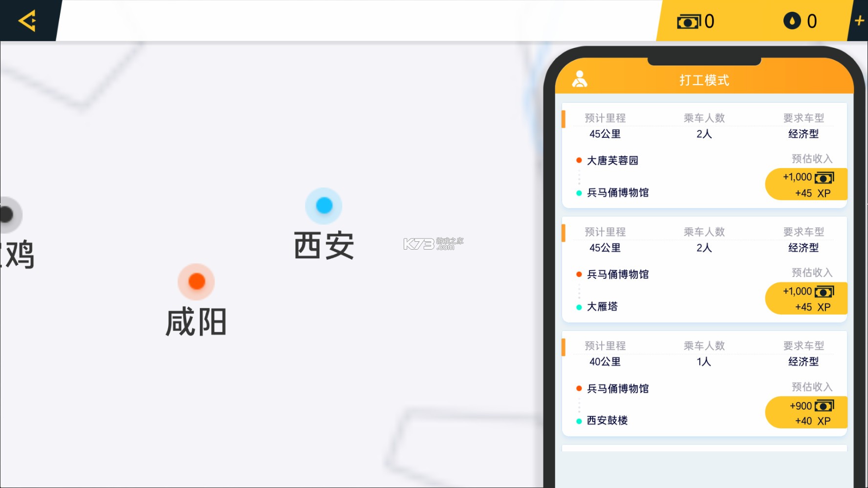The image size is (868, 488).
Task: Click the 40公里 distance in third order
Action: [x=605, y=362]
